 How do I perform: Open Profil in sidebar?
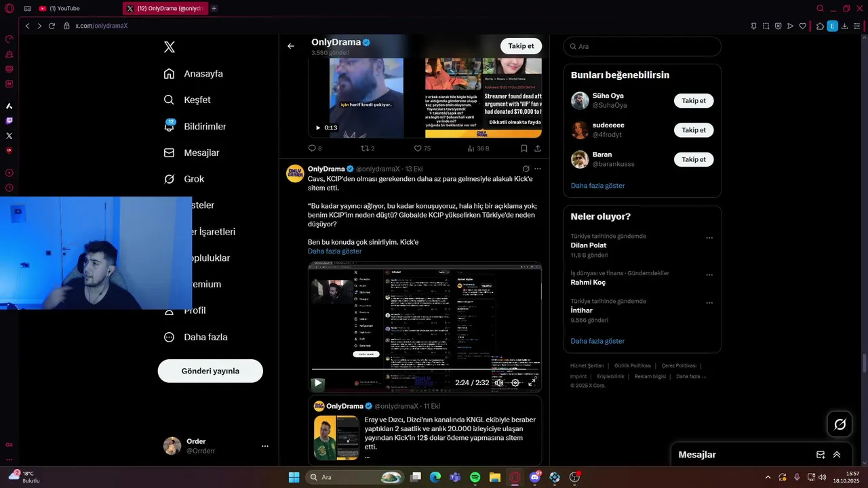click(184, 310)
